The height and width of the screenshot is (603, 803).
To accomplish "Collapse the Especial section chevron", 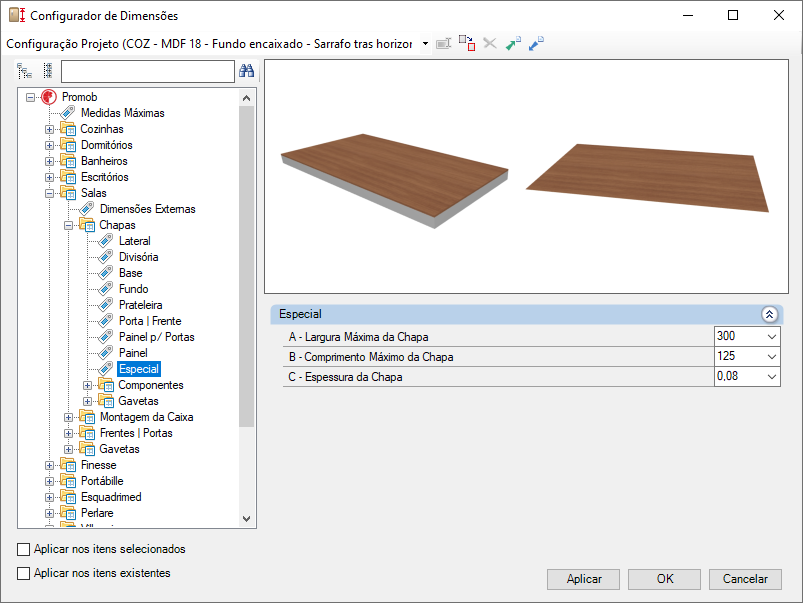I will click(769, 314).
